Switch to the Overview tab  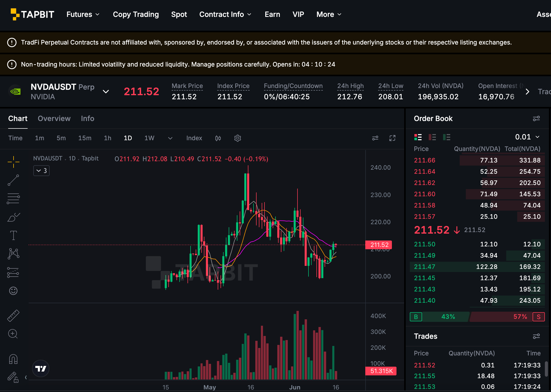click(54, 118)
